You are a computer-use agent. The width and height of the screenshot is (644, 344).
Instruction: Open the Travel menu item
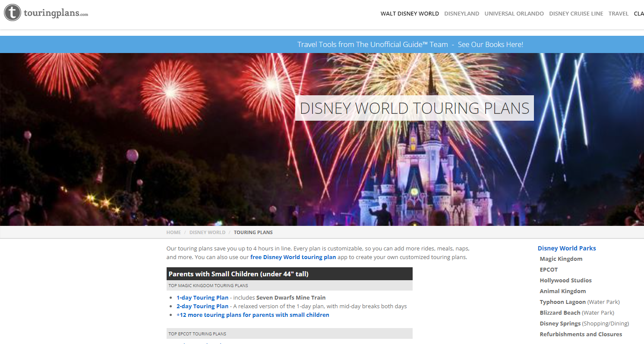point(618,14)
